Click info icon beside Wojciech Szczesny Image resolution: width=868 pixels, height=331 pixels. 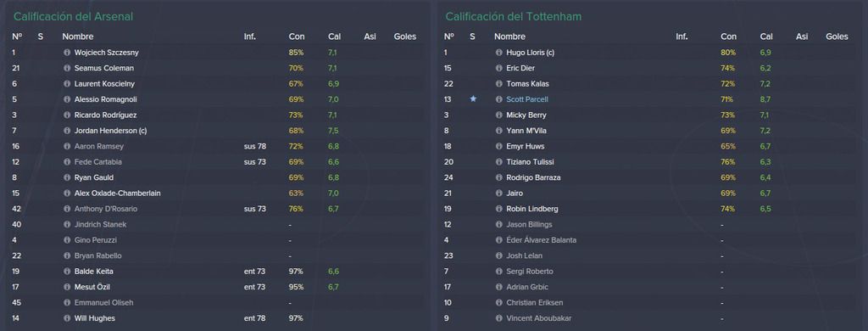67,53
